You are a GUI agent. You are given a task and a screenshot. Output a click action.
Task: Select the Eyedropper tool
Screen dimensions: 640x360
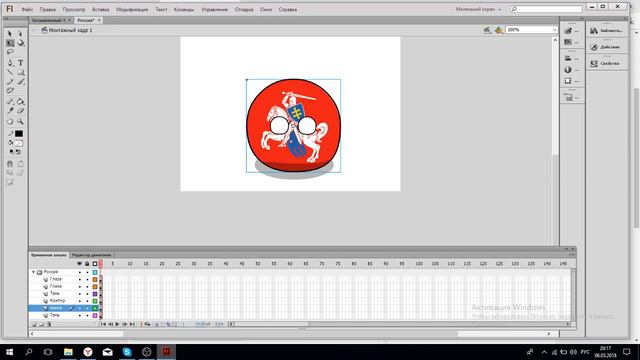(x=10, y=111)
